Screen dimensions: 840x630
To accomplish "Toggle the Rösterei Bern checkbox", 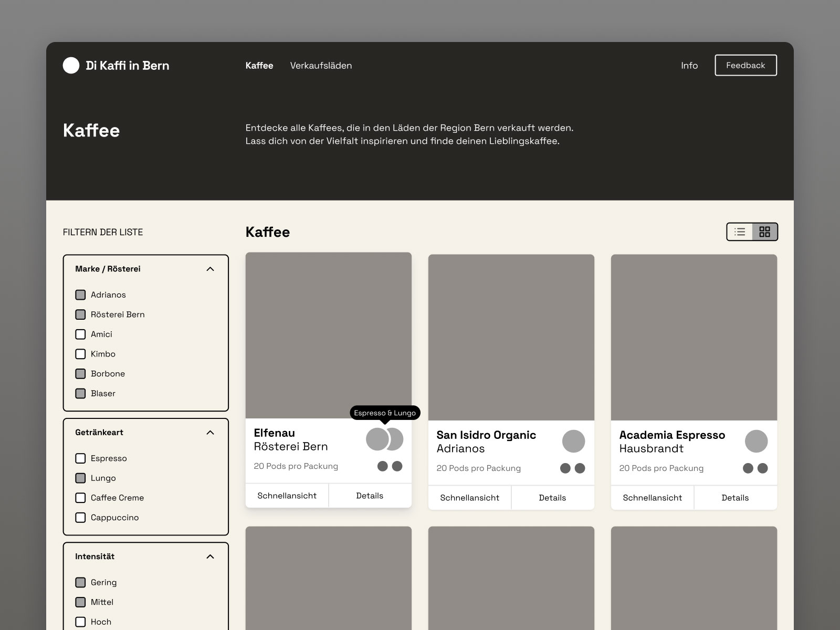I will pos(80,314).
